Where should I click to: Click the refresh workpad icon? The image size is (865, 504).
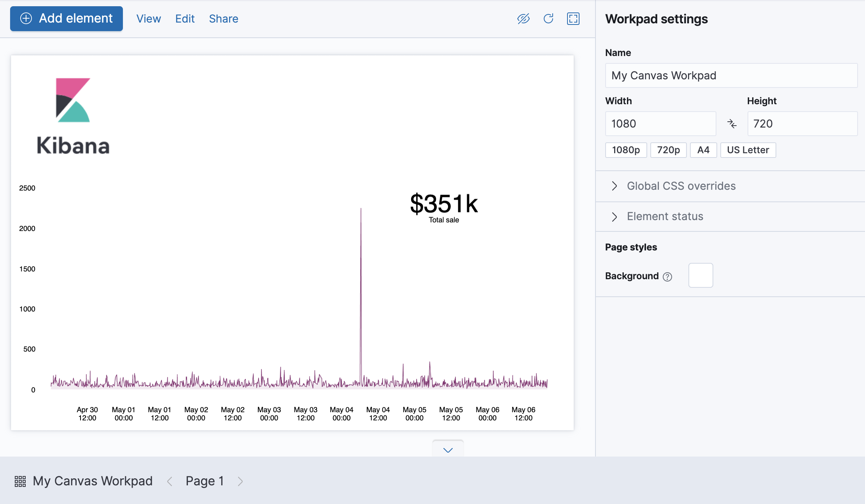click(x=548, y=18)
